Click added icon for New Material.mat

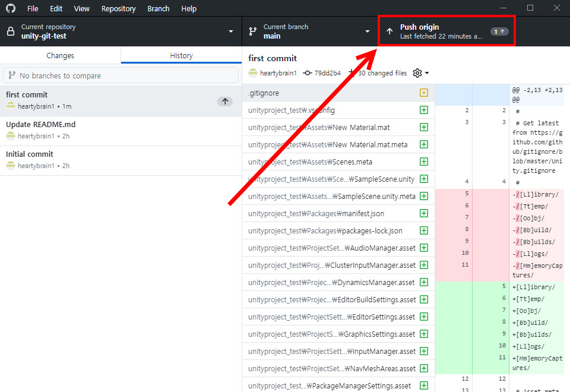(424, 127)
